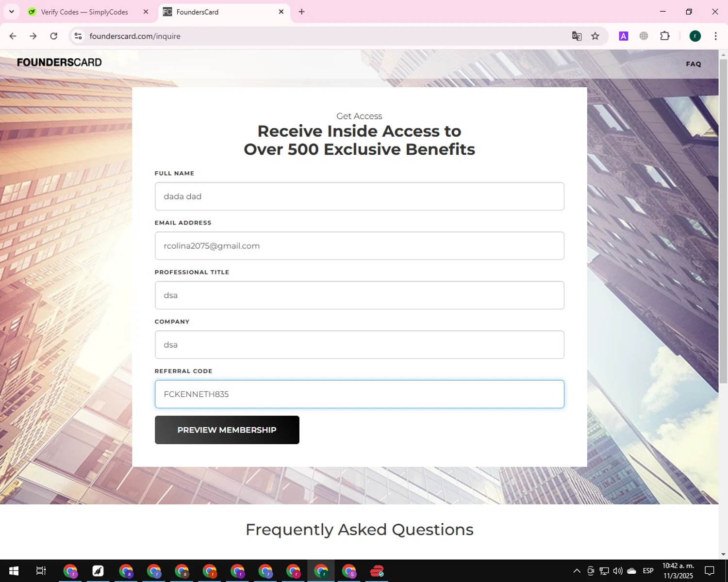The height and width of the screenshot is (582, 728).
Task: Click the OneDrive cloud tray icon
Action: pos(631,571)
